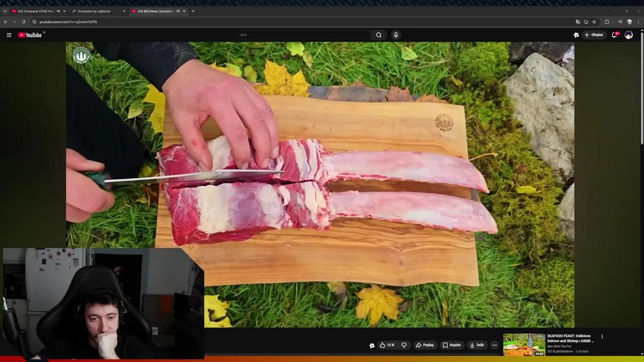Bookmark this page with the star icon
The height and width of the screenshot is (362, 644).
click(x=594, y=22)
